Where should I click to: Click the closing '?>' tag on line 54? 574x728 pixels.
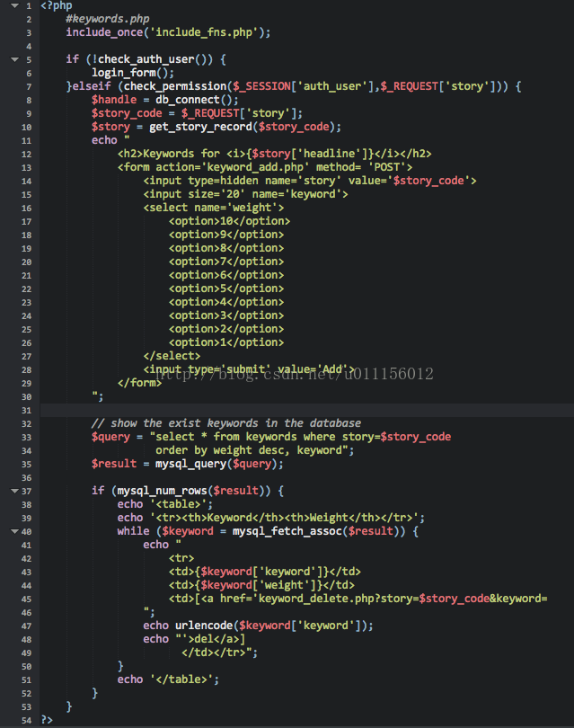click(x=47, y=719)
